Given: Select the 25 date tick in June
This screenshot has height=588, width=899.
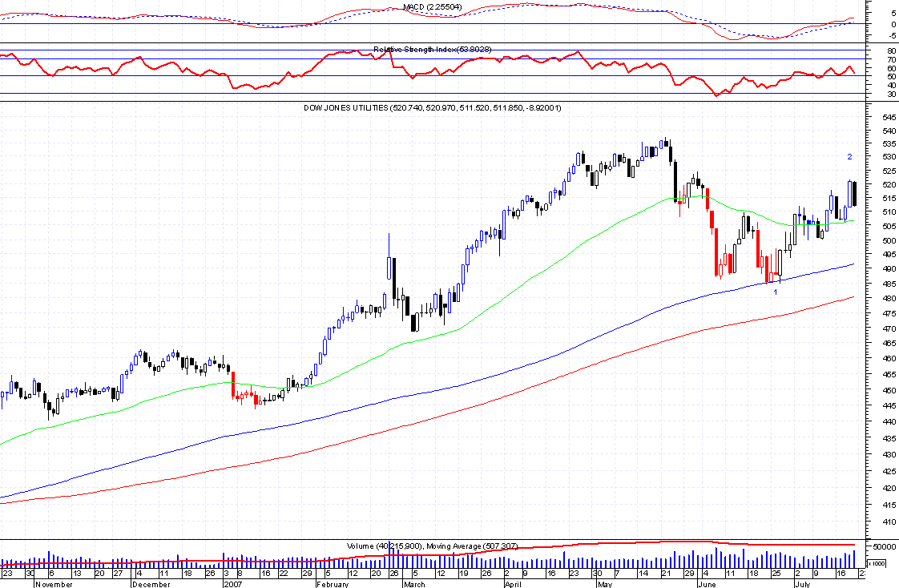Looking at the screenshot, I should tap(776, 573).
